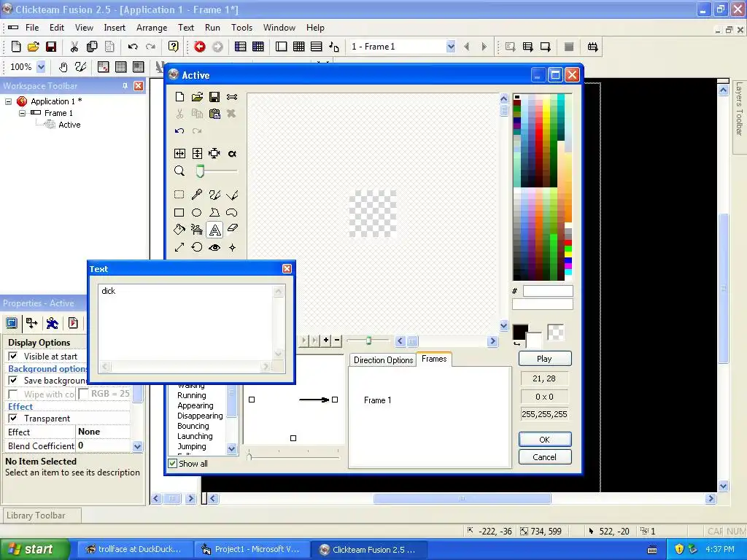This screenshot has width=747, height=560.
Task: Toggle the Show all checkbox
Action: (172, 463)
